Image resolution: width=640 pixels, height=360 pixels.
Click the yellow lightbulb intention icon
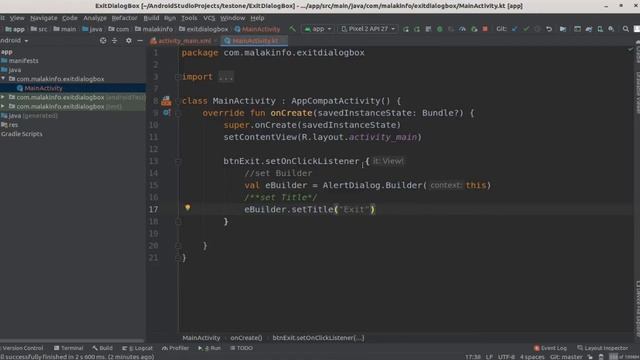coord(187,208)
